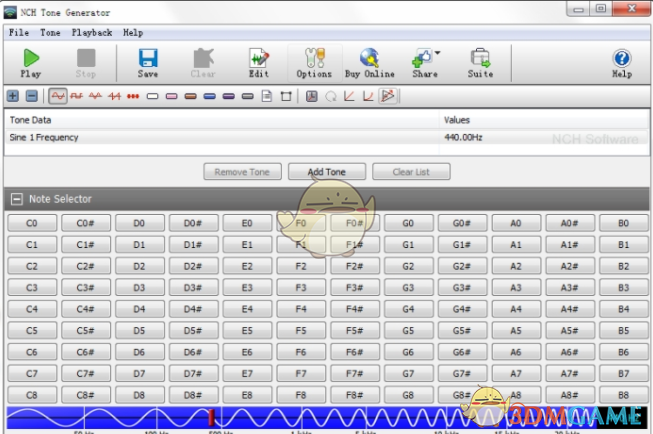Select note C0
Image resolution: width=653 pixels, height=434 pixels.
point(32,223)
